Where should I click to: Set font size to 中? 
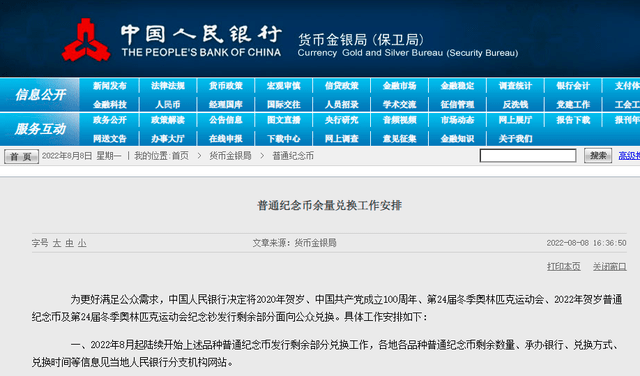pyautogui.click(x=69, y=243)
